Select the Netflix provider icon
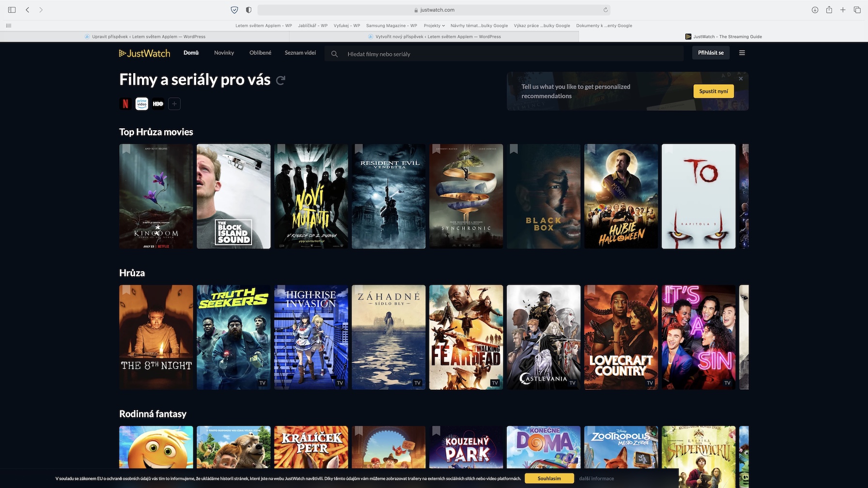Image resolution: width=868 pixels, height=488 pixels. [125, 104]
